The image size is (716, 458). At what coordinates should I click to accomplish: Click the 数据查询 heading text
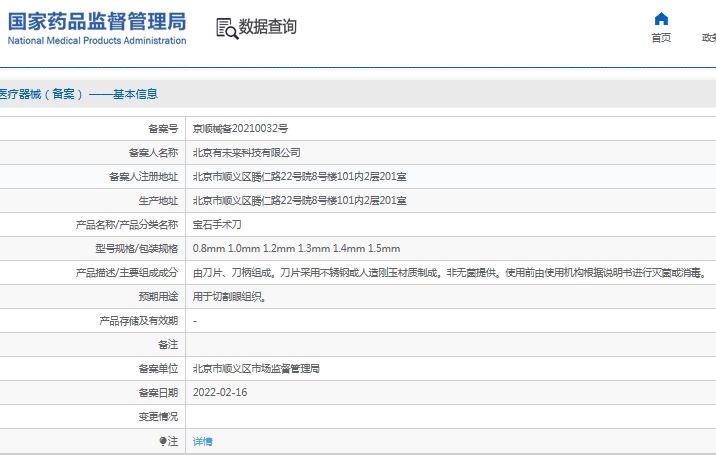click(268, 26)
